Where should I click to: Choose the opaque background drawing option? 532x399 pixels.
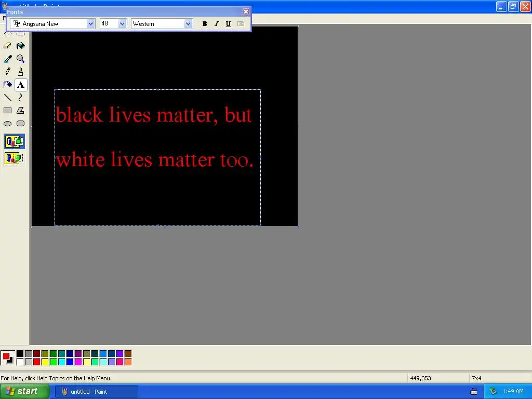14,141
